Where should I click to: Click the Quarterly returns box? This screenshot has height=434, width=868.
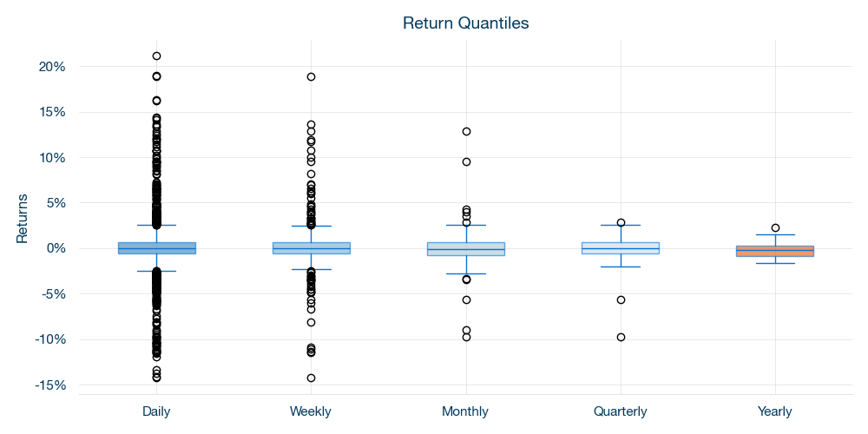click(x=621, y=248)
